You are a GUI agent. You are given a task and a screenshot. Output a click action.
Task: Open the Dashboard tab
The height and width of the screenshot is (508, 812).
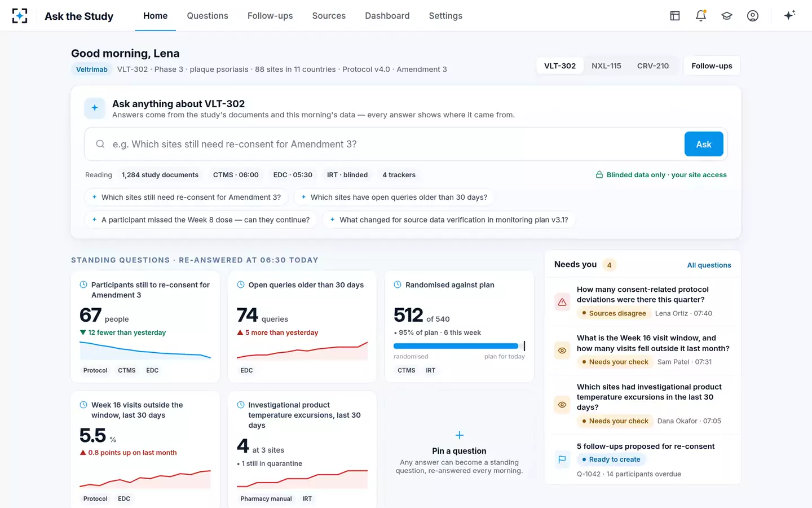(387, 16)
